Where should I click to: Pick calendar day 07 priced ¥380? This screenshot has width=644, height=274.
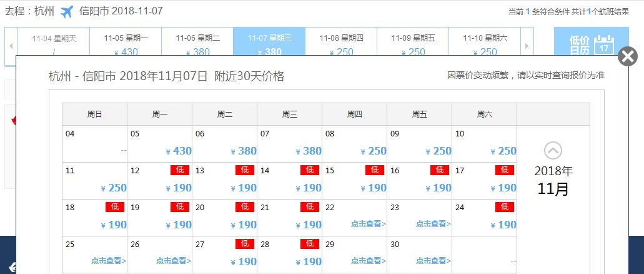[x=290, y=144]
